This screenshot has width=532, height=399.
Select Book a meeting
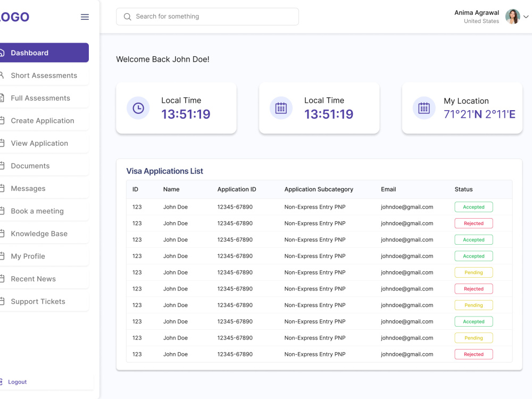coord(45,211)
